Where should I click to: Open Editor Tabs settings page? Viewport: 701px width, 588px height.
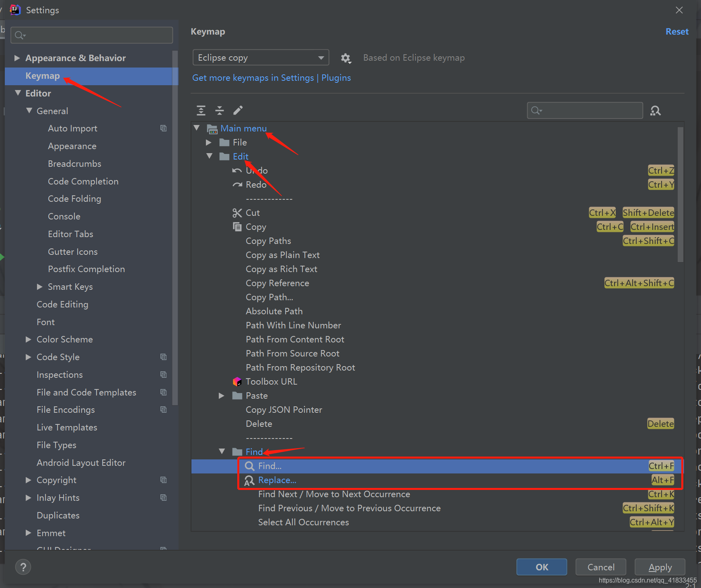coord(70,234)
